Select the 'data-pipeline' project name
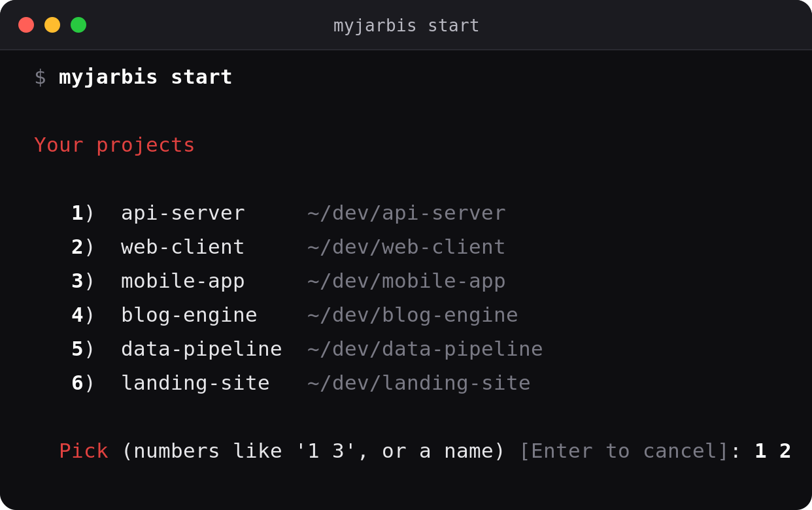Screen dimensions: 812x510 201,349
